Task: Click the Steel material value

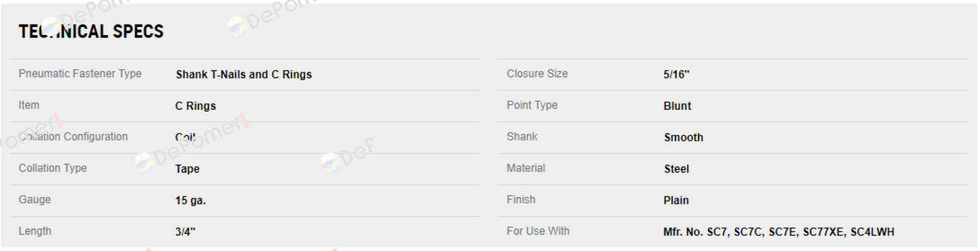Action: point(677,169)
